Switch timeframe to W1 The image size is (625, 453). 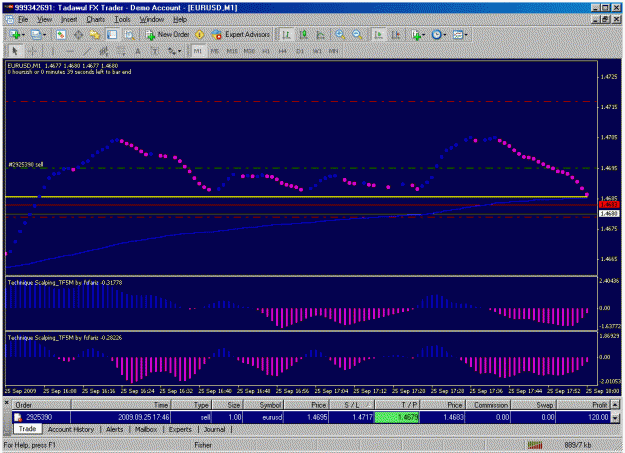click(x=317, y=51)
